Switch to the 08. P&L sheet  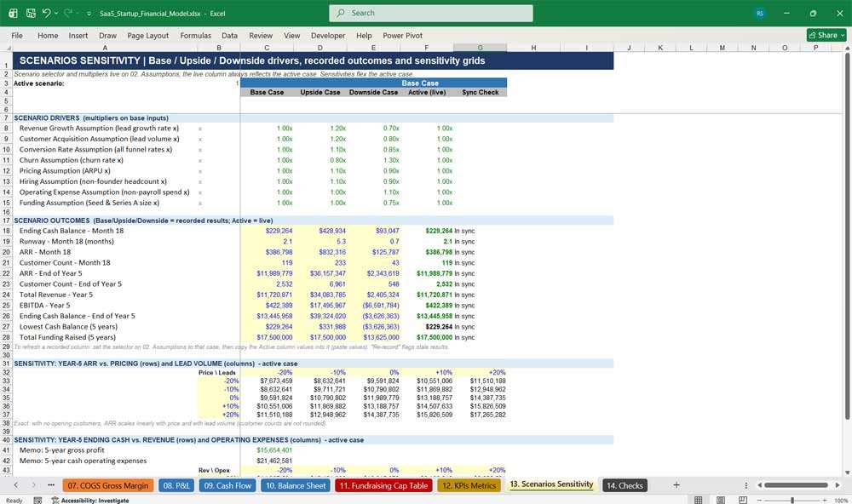(176, 485)
